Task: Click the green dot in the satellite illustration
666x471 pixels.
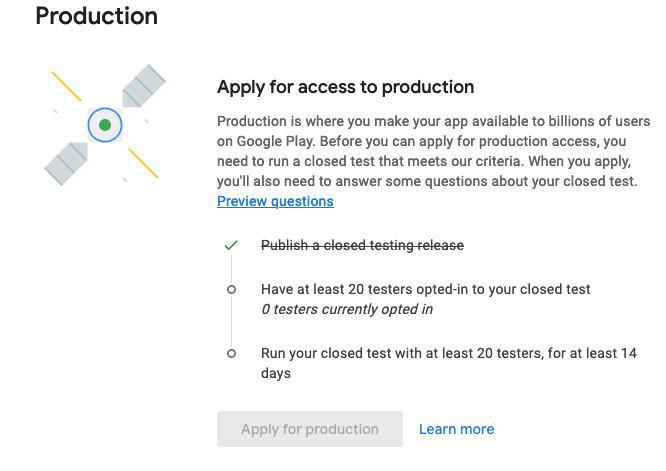Action: (x=104, y=125)
